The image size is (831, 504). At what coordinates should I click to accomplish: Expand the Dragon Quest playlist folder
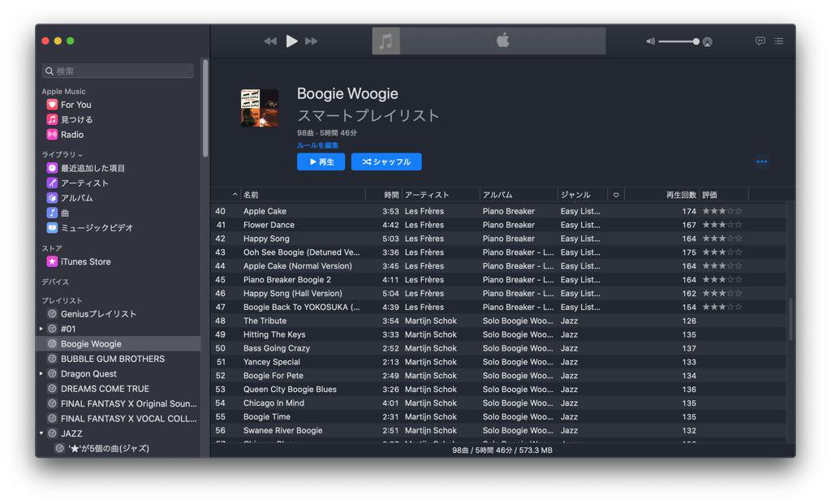point(41,373)
